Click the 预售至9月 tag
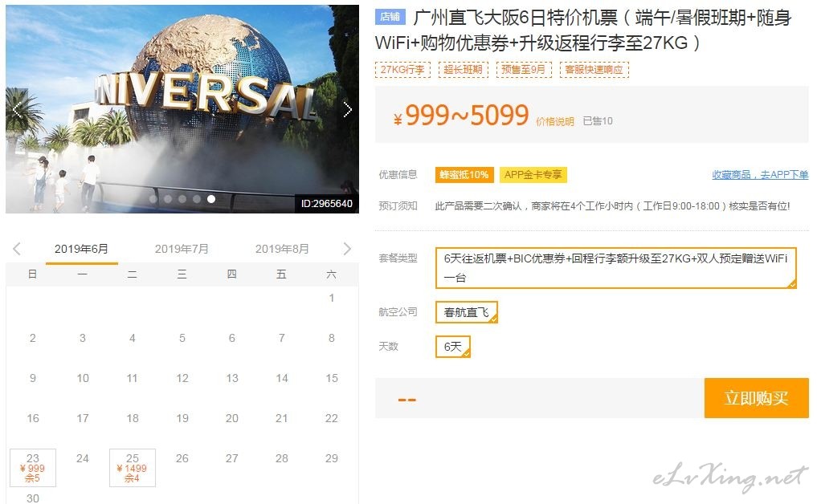 point(524,70)
